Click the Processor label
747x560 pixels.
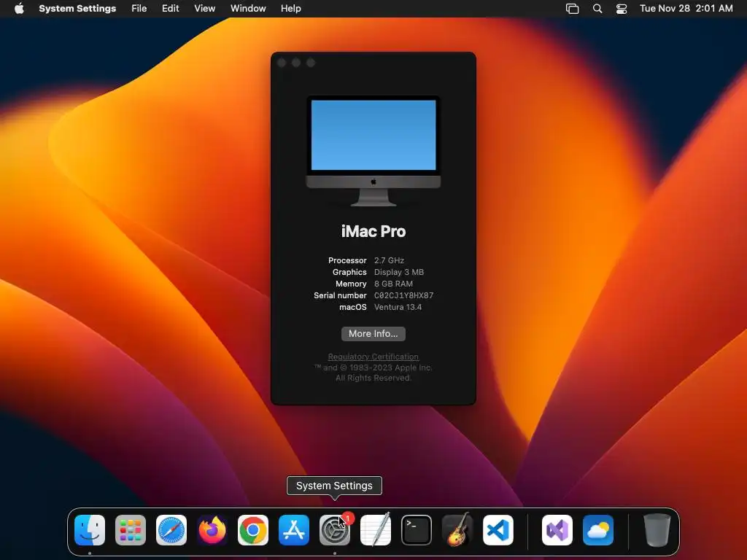click(347, 260)
